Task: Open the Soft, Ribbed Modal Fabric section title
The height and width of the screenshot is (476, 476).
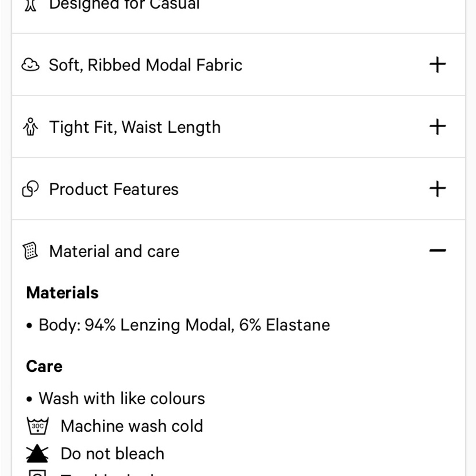Action: point(146,65)
